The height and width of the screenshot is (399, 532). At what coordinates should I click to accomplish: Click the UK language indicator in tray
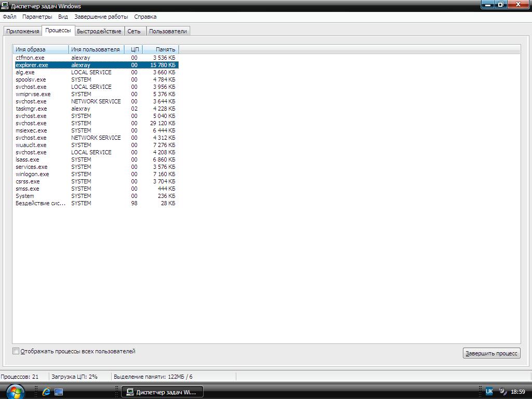coord(489,392)
